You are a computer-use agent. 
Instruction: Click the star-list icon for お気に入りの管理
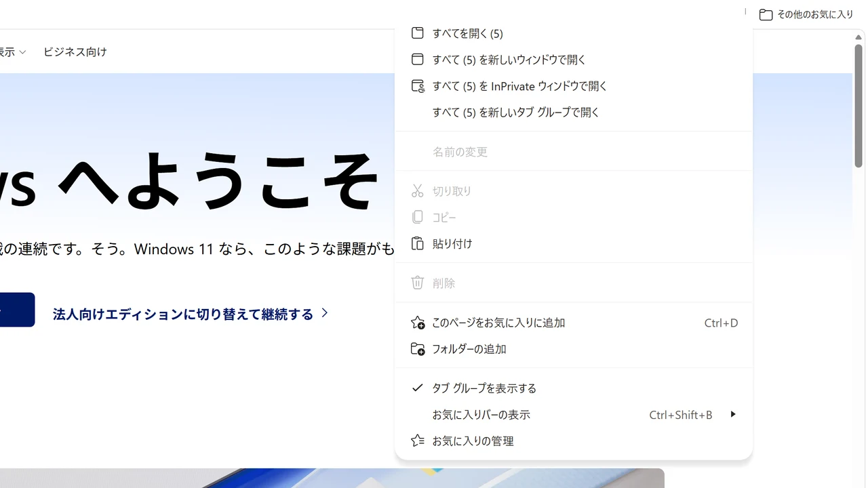coord(418,441)
